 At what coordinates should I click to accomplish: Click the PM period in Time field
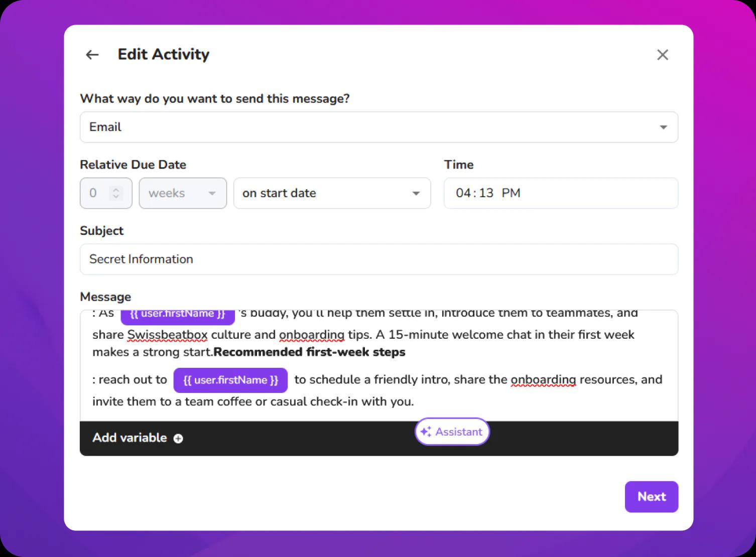tap(511, 193)
